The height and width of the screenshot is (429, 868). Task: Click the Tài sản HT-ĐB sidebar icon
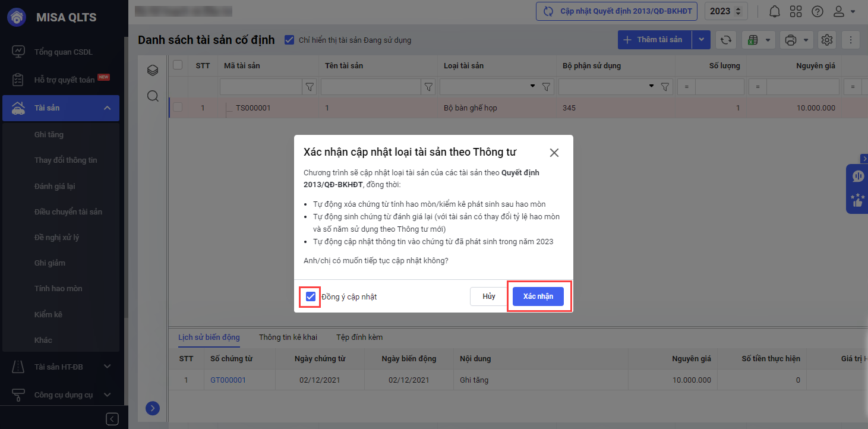point(18,367)
